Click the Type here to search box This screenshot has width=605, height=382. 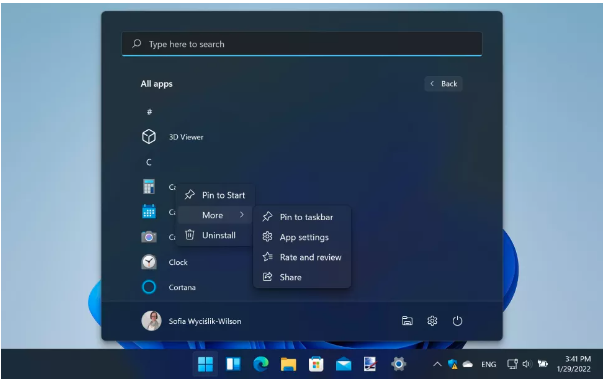[302, 44]
